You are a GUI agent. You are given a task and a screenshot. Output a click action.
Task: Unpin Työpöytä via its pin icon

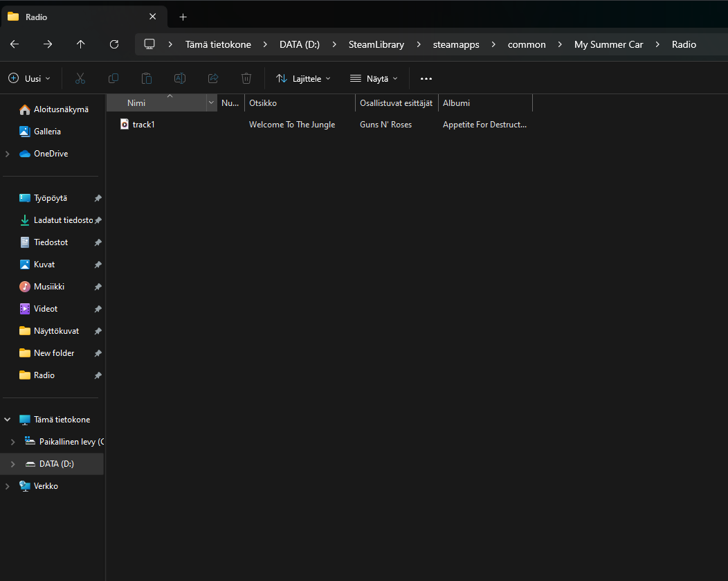(98, 198)
